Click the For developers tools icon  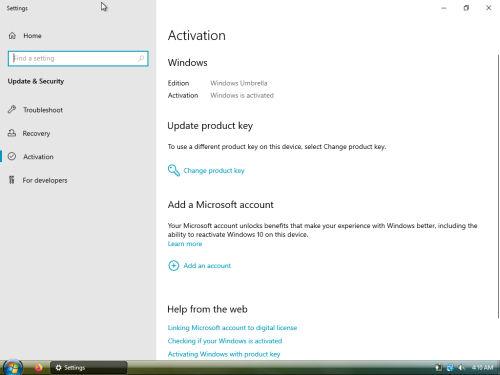click(x=12, y=180)
